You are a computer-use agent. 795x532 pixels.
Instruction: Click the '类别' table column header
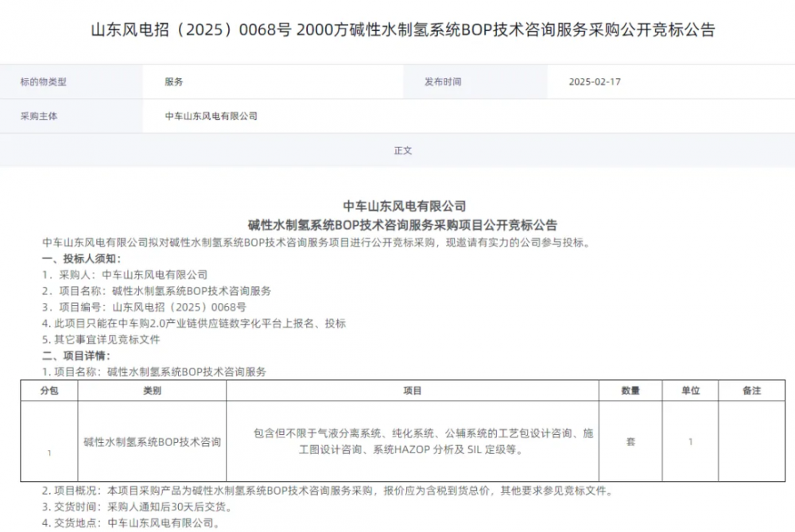(152, 390)
